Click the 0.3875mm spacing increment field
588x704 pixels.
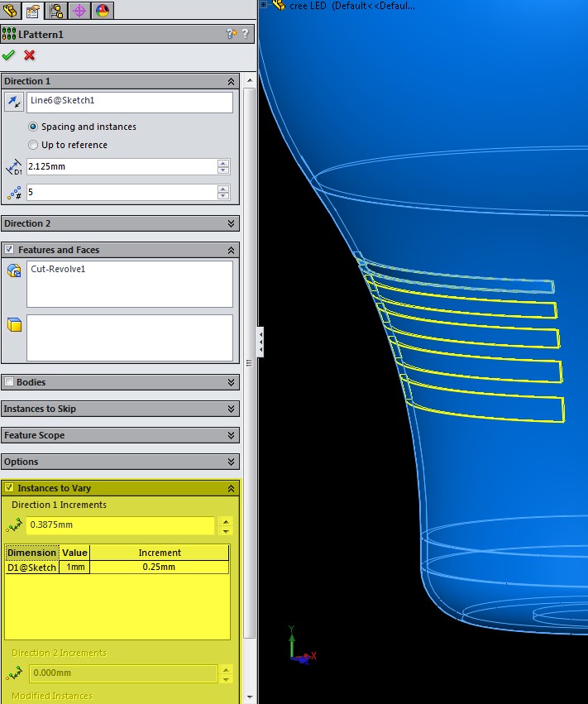120,524
